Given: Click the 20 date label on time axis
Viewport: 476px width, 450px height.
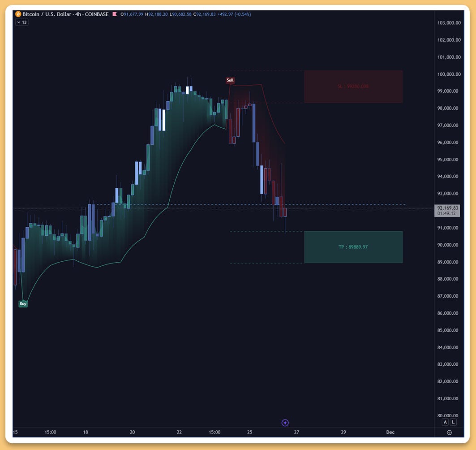Looking at the screenshot, I should point(133,432).
